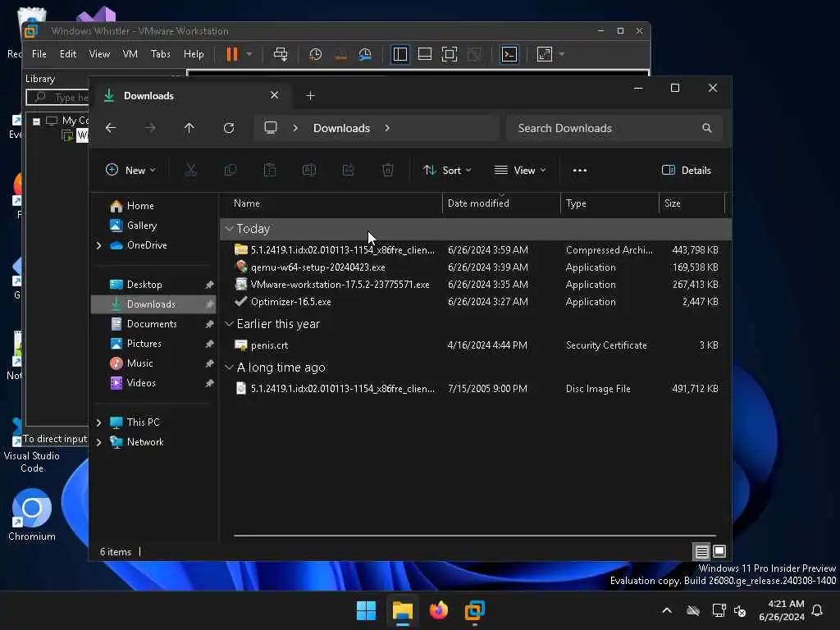Toggle the Details pane button

tap(687, 171)
